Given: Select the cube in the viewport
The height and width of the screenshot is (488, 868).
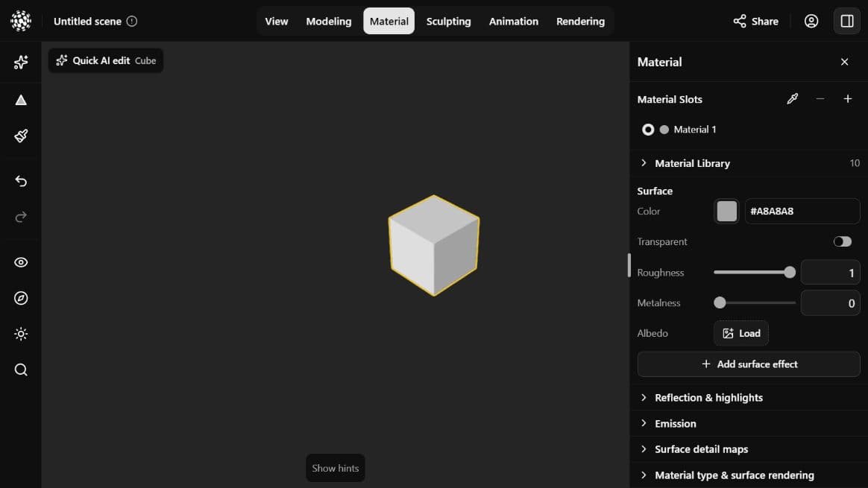Looking at the screenshot, I should point(433,245).
